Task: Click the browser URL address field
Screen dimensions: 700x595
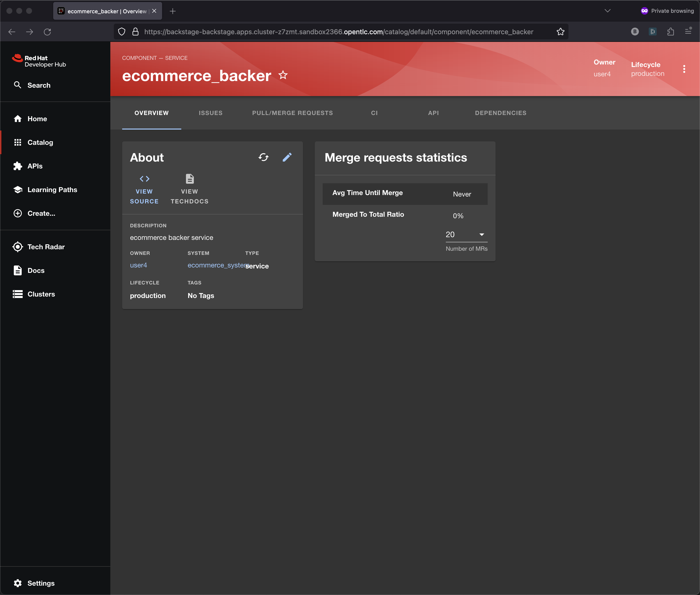Action: point(338,32)
